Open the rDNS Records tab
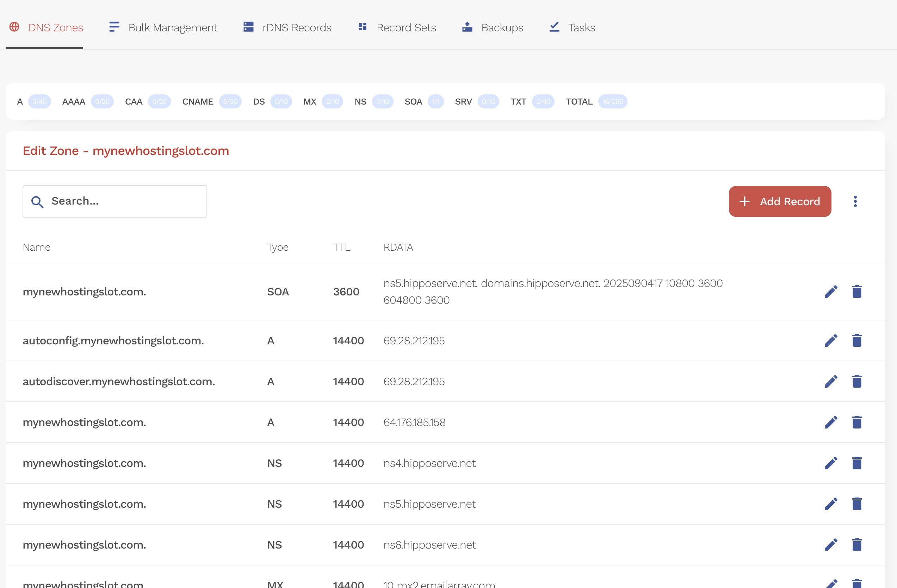Image resolution: width=897 pixels, height=588 pixels. coord(287,27)
